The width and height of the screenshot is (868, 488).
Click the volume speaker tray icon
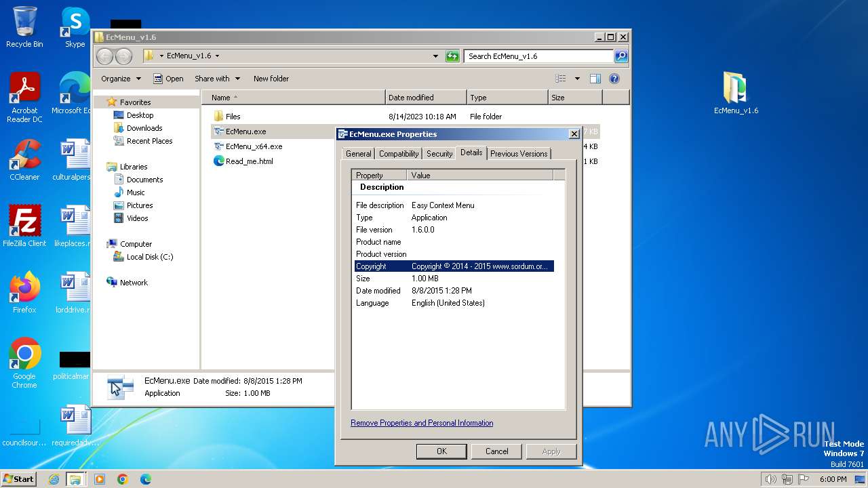pyautogui.click(x=770, y=479)
